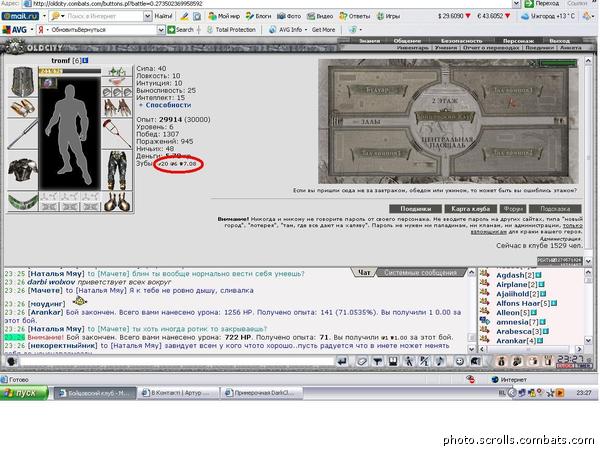Open the Безопасность menu
The height and width of the screenshot is (450, 600).
[x=461, y=41]
